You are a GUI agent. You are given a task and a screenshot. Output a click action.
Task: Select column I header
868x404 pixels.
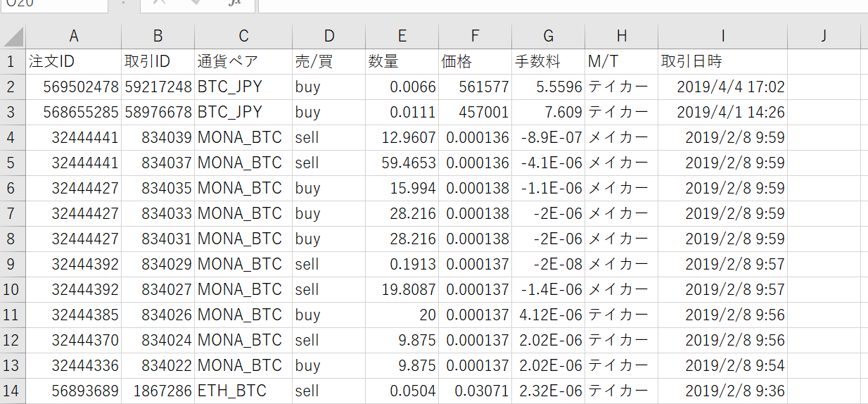(x=722, y=37)
